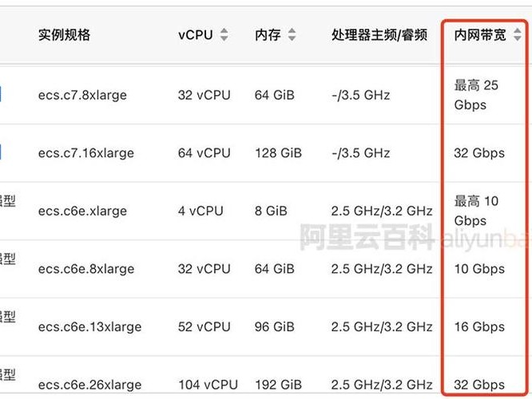Viewport: 532px width, 399px height.
Task: Select the ecs.c7.16xlarge instance row
Action: (266, 153)
